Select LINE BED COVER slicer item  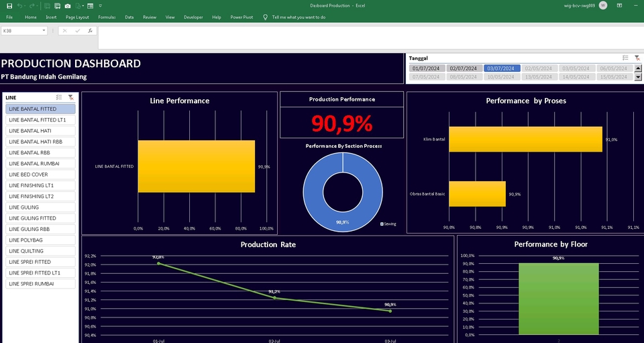[40, 175]
